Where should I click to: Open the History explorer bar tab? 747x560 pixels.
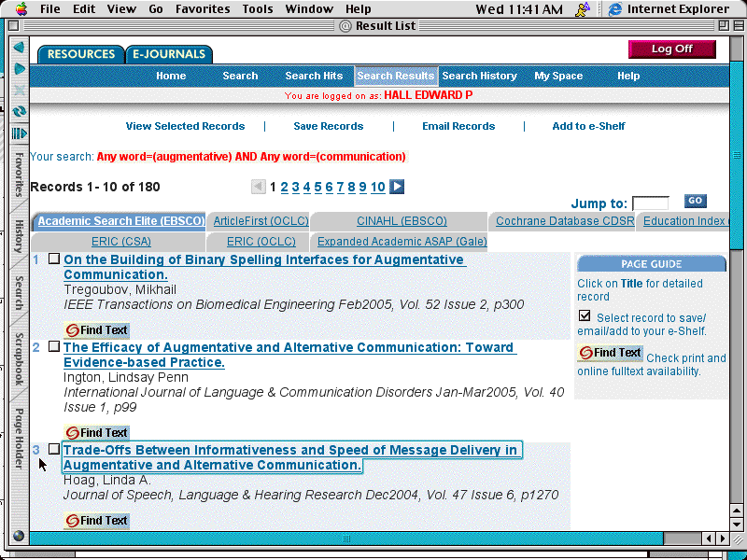(x=19, y=236)
